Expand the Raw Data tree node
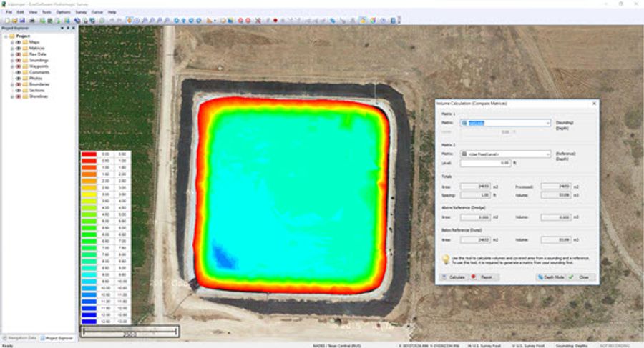Viewport: 644px width, 348px height. click(x=12, y=54)
